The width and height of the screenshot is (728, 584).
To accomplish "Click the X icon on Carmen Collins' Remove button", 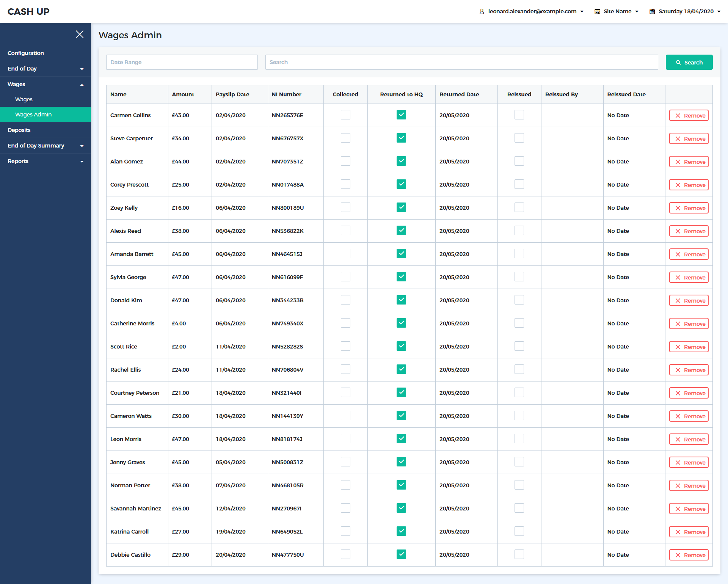I will [678, 116].
